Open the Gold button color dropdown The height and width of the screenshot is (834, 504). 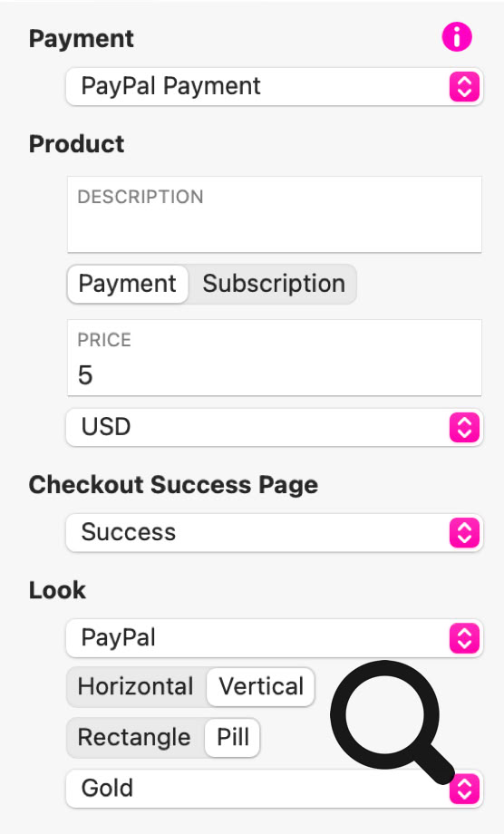point(275,789)
